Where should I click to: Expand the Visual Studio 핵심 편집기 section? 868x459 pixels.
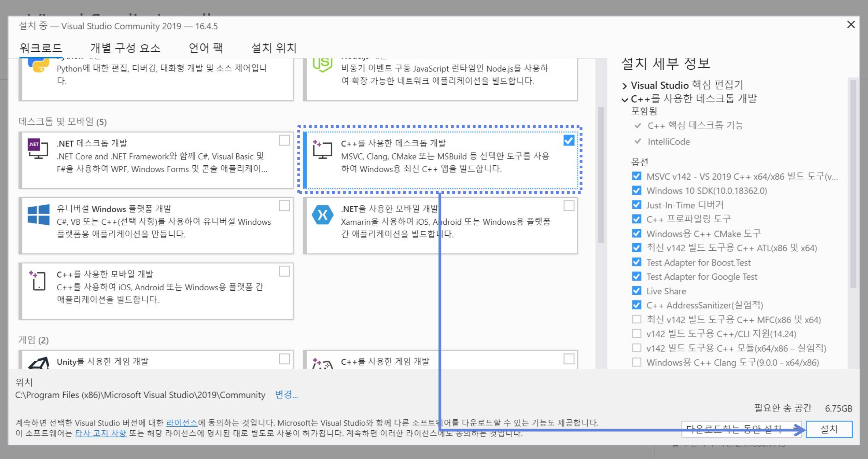[x=625, y=85]
